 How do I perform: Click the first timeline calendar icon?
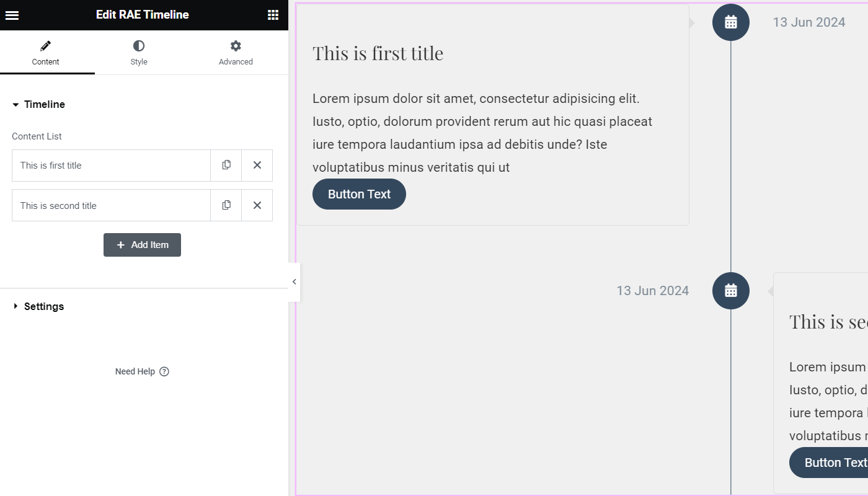731,22
